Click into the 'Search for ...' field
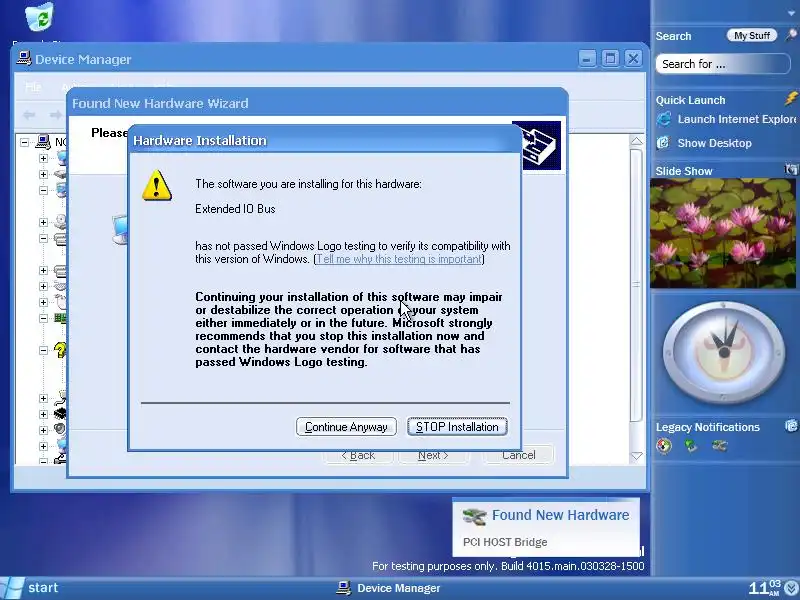The image size is (800, 600). pyautogui.click(x=722, y=64)
